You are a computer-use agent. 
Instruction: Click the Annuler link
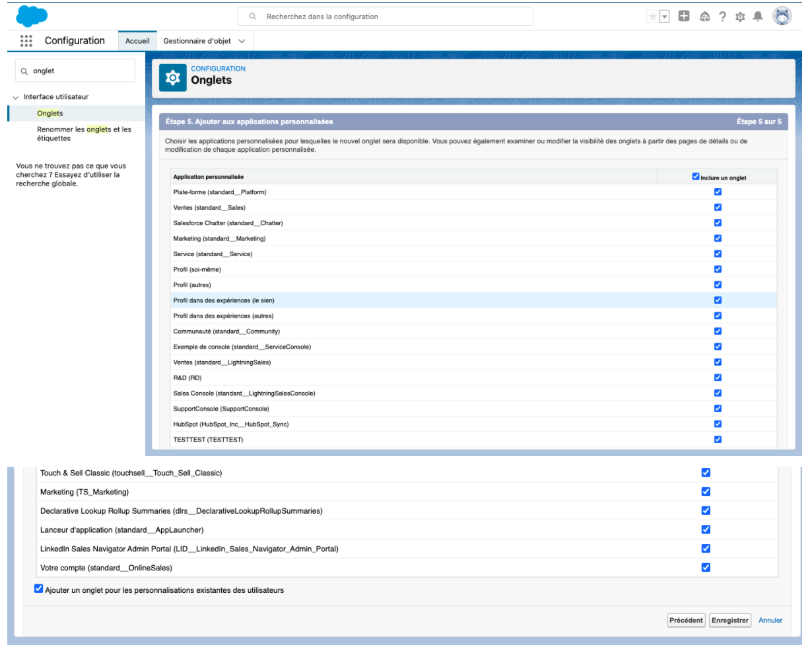(x=770, y=621)
